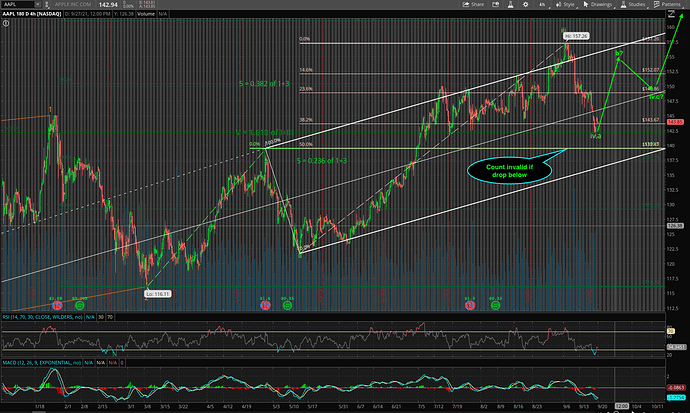Click the 'Count invalid if drop below' callout
690x413 pixels.
[x=513, y=169]
